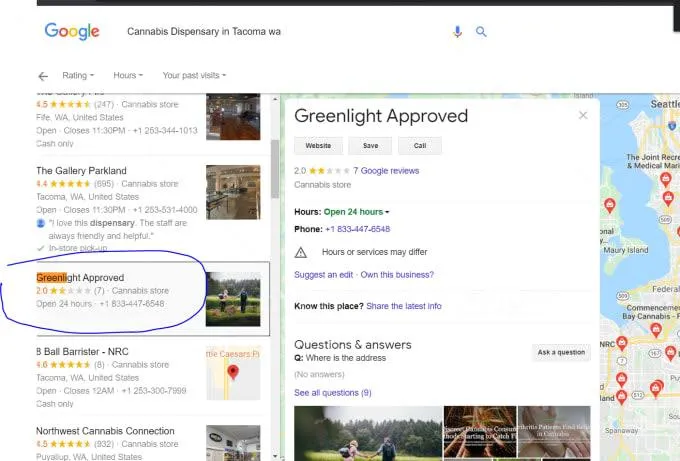Open the 7 Google reviews link
Image resolution: width=680 pixels, height=461 pixels.
386,171
